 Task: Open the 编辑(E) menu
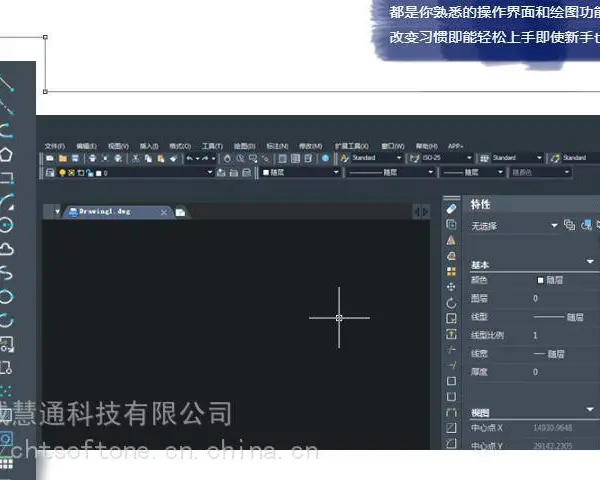tap(86, 146)
